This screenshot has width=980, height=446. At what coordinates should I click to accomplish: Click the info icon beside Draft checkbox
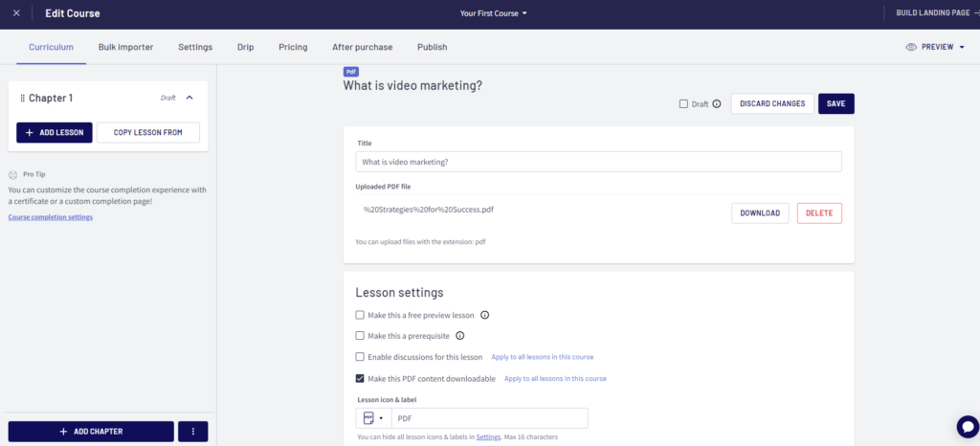[717, 104]
